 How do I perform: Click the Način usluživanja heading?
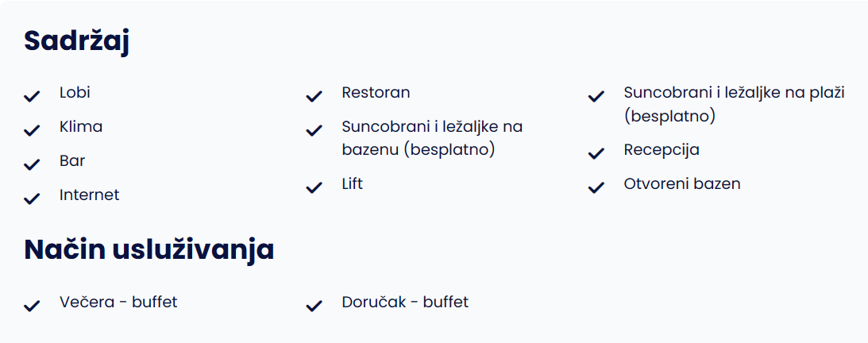(x=149, y=250)
